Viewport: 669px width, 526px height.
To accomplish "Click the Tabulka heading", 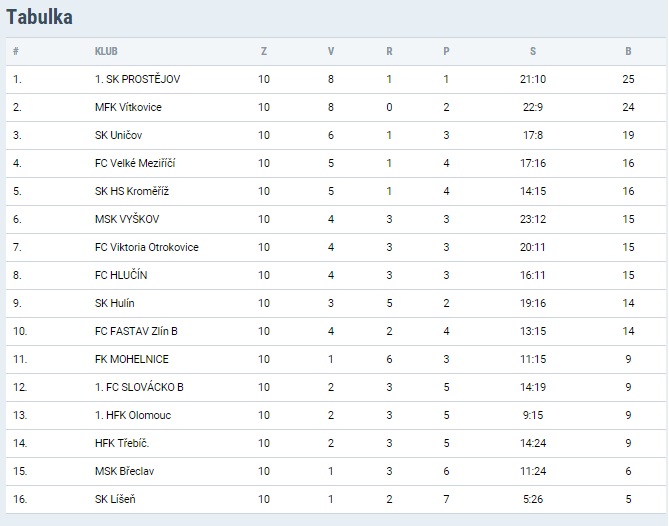I will pyautogui.click(x=39, y=17).
